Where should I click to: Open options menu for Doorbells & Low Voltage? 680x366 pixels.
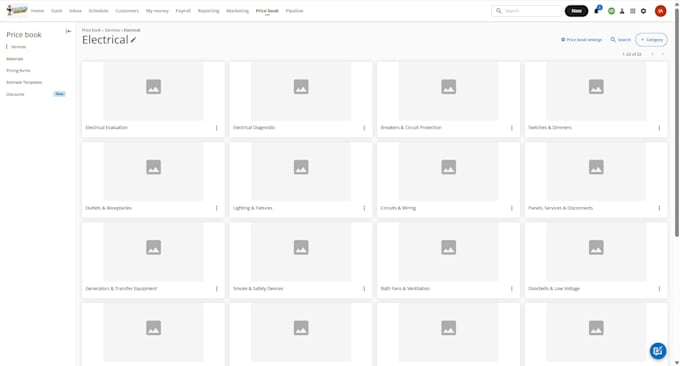pyautogui.click(x=659, y=289)
